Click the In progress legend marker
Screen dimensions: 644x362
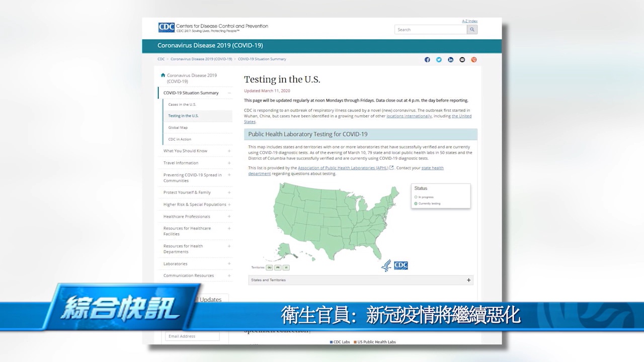pyautogui.click(x=416, y=197)
